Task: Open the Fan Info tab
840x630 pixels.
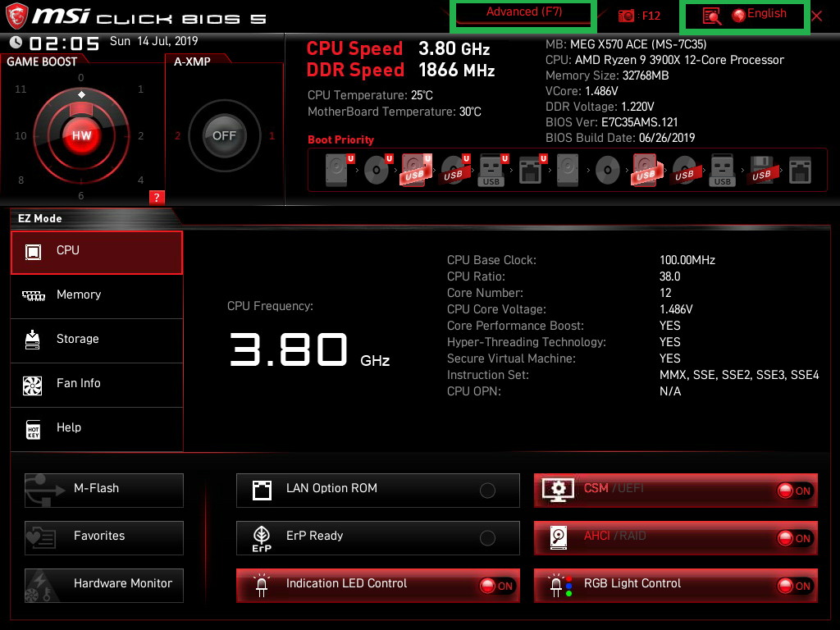Action: tap(97, 386)
